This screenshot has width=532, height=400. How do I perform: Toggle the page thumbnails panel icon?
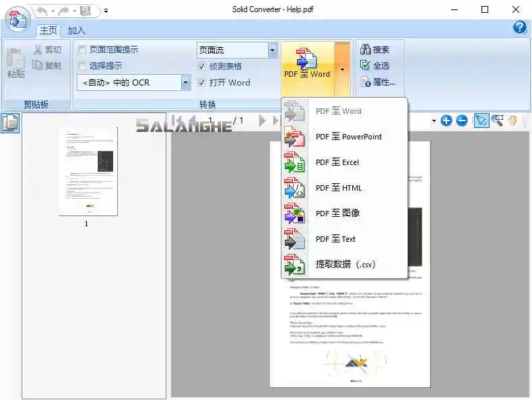coord(10,123)
